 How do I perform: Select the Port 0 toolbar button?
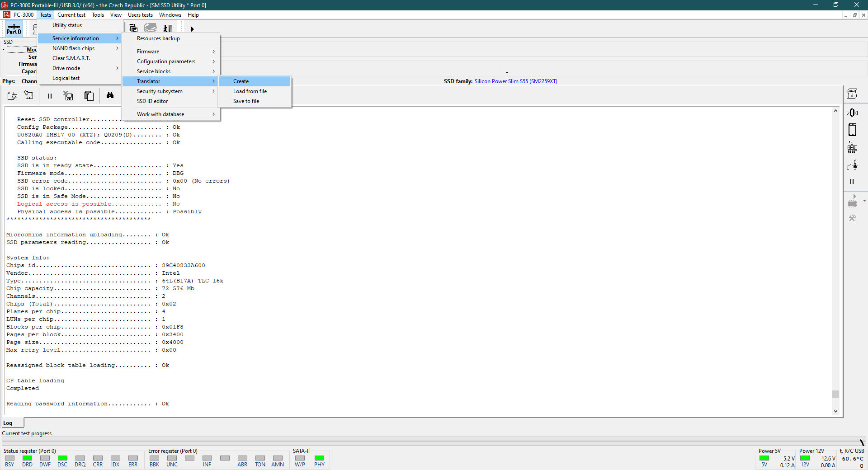click(x=14, y=29)
